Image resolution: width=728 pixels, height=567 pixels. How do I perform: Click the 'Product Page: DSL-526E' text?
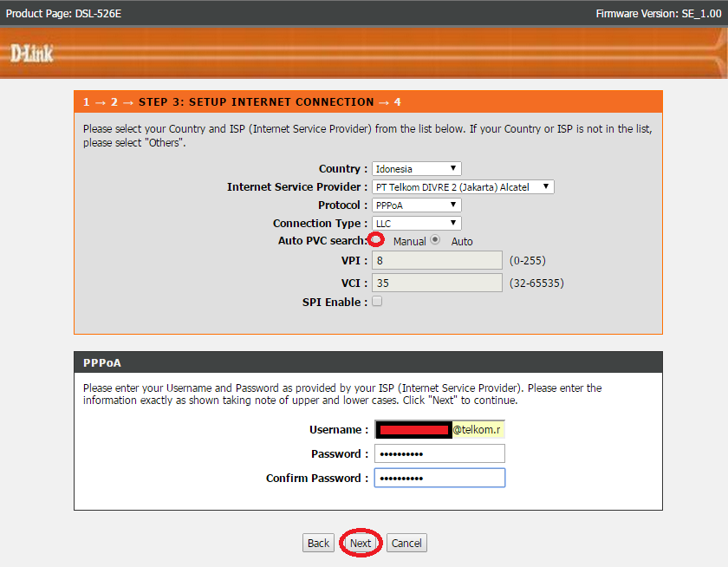(63, 14)
